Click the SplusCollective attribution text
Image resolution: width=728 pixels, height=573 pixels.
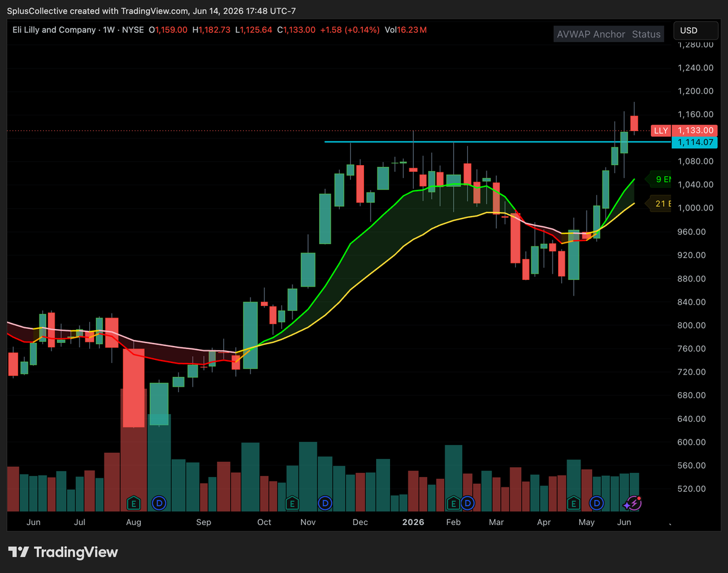point(150,11)
